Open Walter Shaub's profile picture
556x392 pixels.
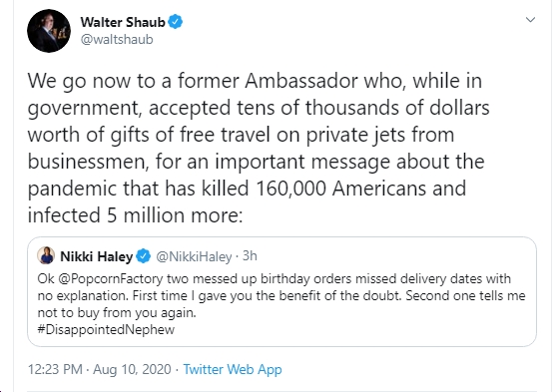click(49, 31)
